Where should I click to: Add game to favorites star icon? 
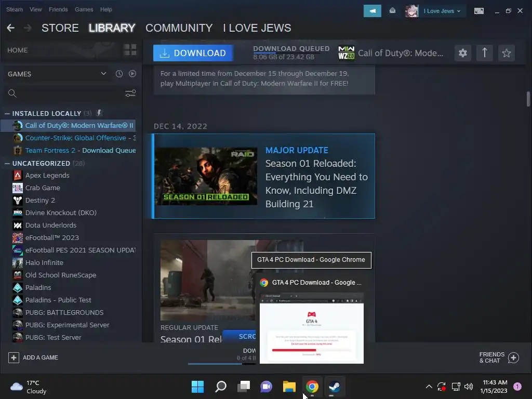[x=506, y=53]
